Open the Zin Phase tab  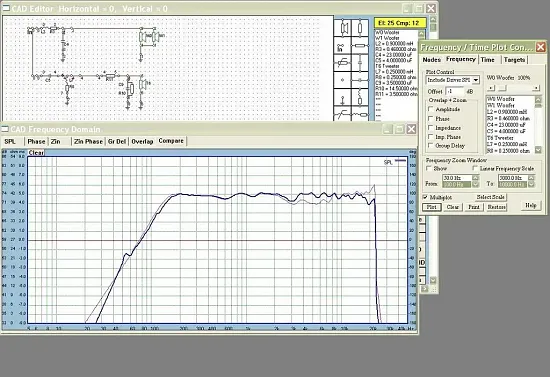pyautogui.click(x=88, y=141)
